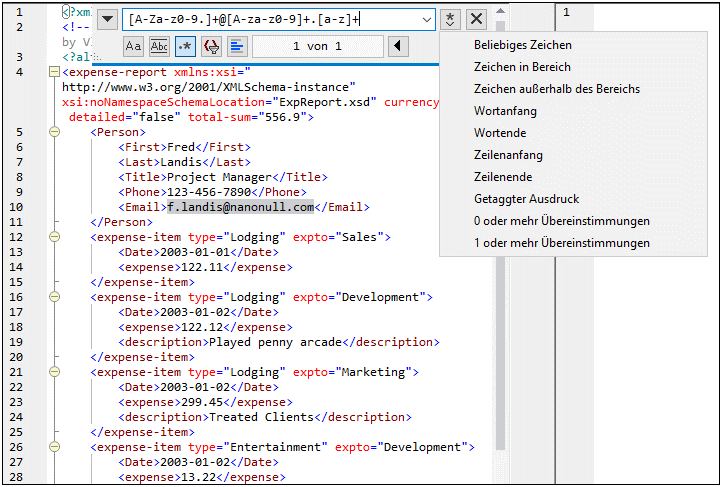
Task: Expand the find/replace toggle arrow
Action: (x=107, y=19)
